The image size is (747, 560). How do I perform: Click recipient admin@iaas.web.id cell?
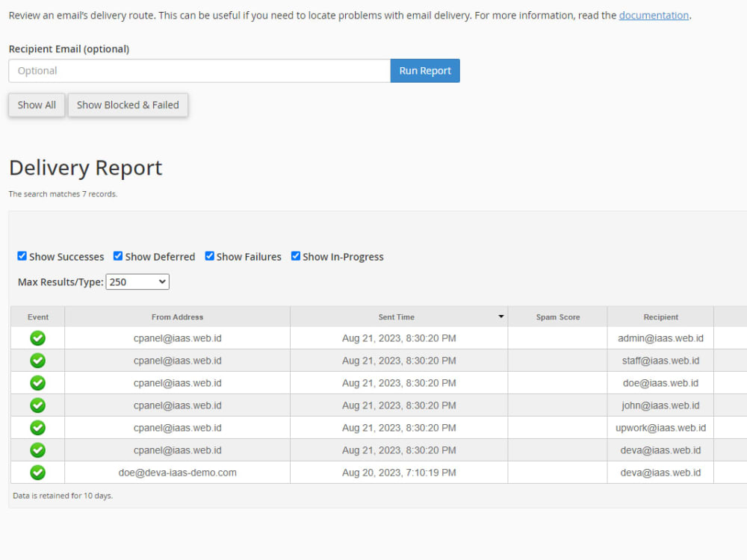click(661, 338)
